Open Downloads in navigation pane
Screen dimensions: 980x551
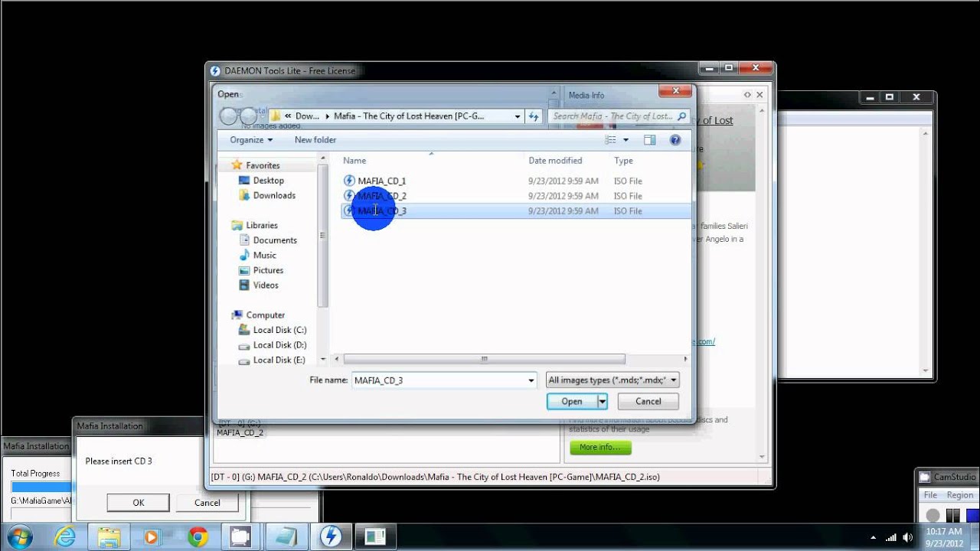coord(274,195)
